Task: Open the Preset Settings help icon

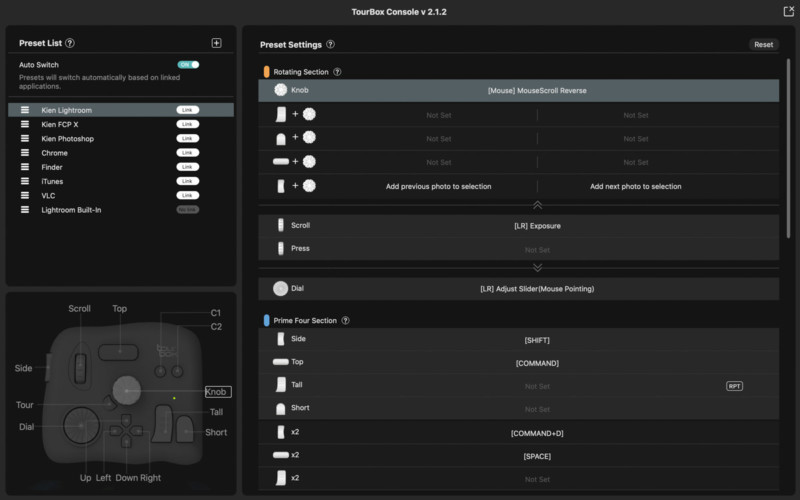Action: [x=331, y=44]
